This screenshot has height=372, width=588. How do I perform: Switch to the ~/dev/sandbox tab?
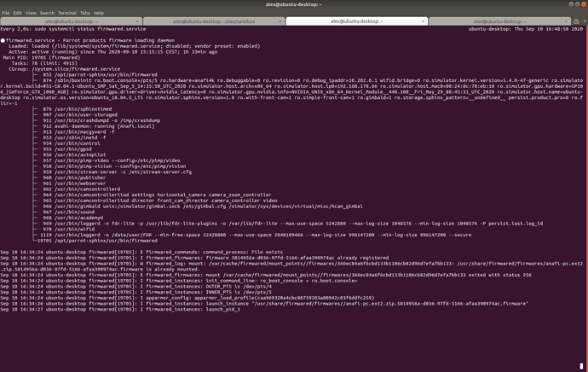(x=214, y=21)
